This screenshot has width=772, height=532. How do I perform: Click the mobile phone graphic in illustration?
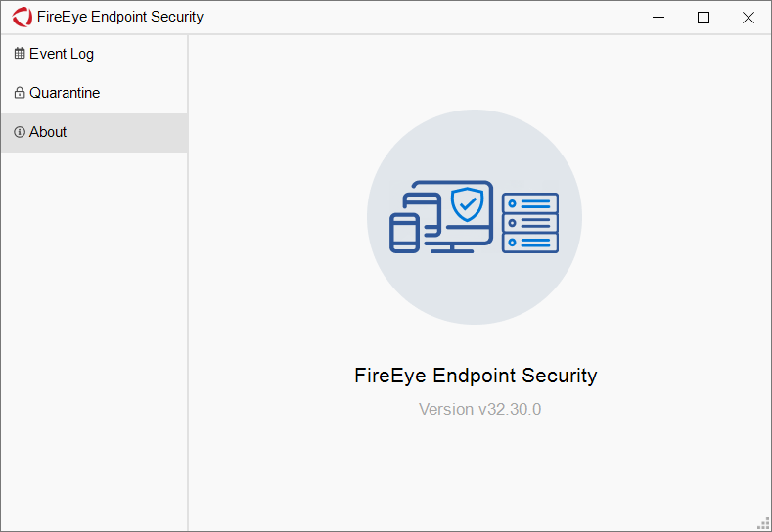click(x=404, y=234)
